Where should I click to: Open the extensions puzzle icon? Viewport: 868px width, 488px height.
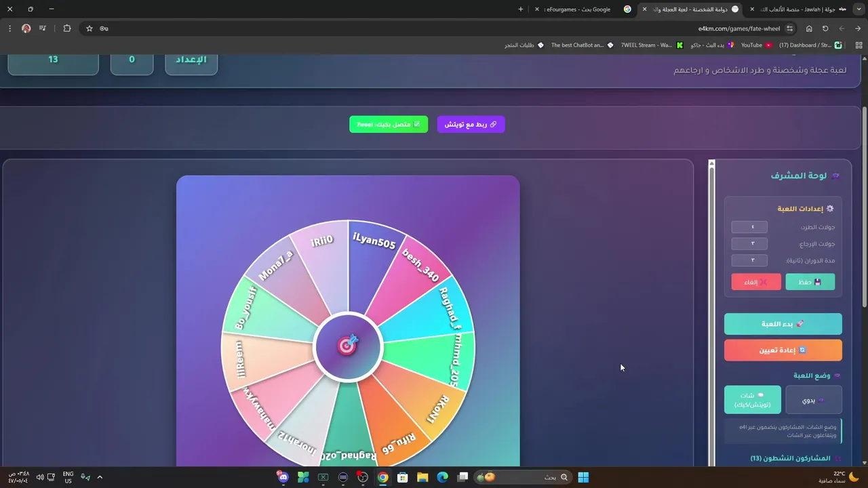[x=67, y=28]
